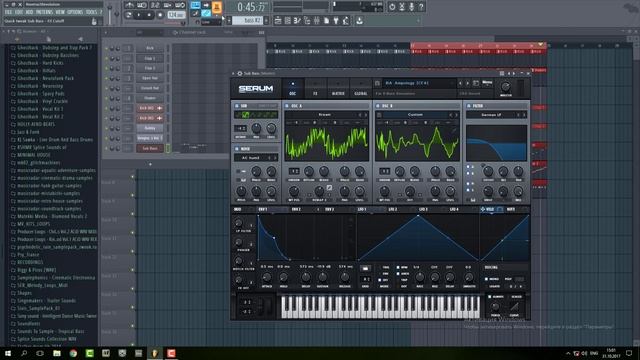Go to the next OSC A wavetable
This screenshot has height=360, width=640.
point(366,115)
